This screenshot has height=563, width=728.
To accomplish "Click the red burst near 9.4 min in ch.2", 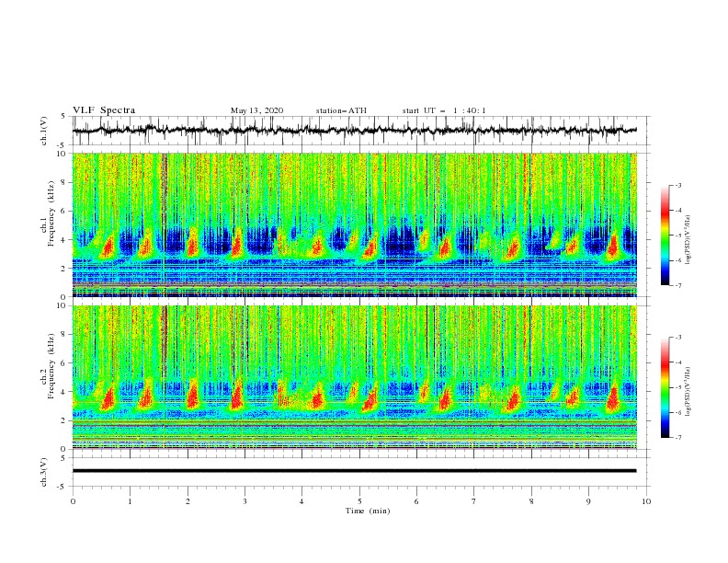I will coord(613,397).
